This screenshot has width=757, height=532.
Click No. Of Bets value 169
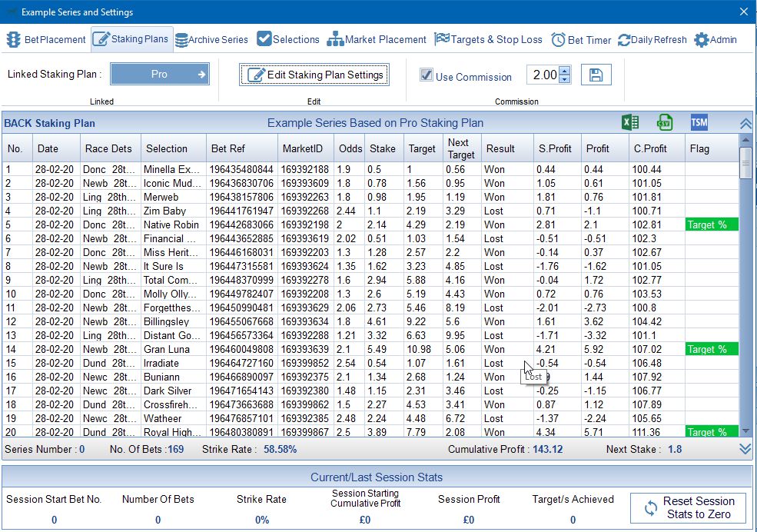click(176, 450)
